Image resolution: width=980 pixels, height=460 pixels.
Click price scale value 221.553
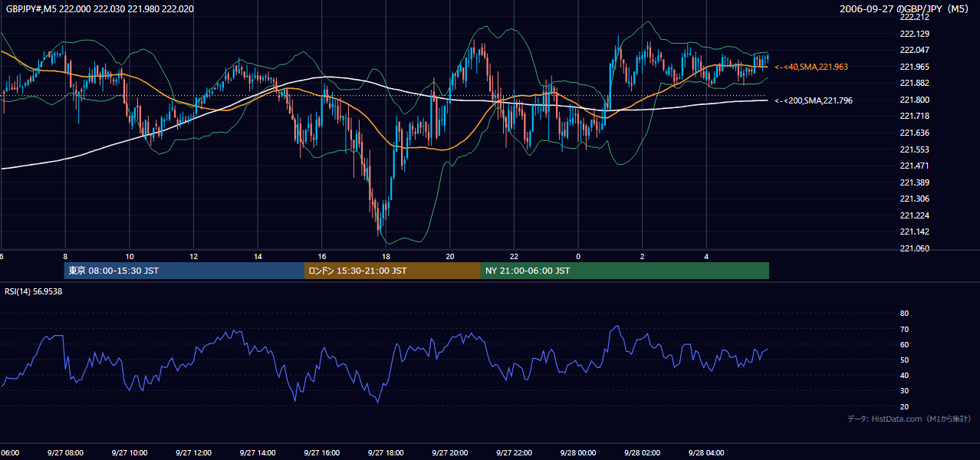[914, 149]
